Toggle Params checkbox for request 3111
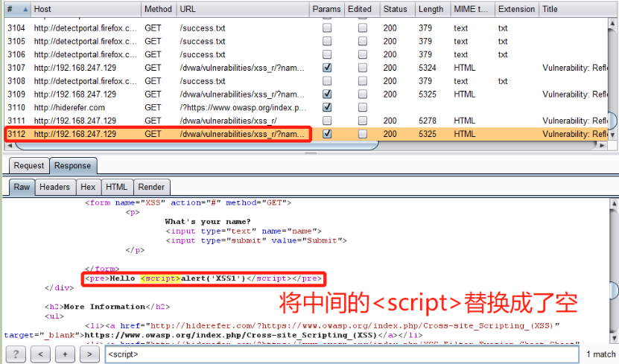The width and height of the screenshot is (619, 364). pyautogui.click(x=327, y=121)
